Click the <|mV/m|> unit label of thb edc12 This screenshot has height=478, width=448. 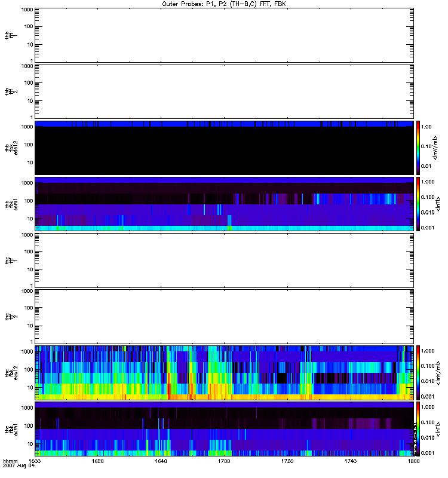click(435, 148)
